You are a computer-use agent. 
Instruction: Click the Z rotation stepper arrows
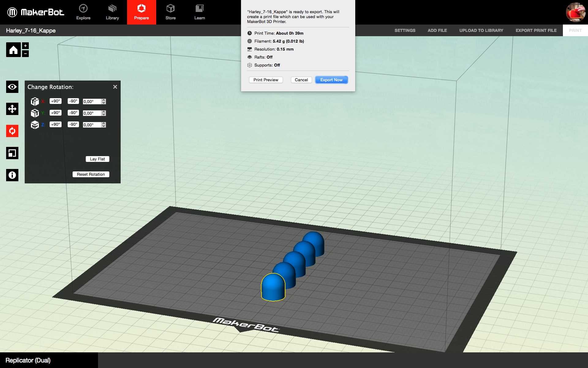point(104,125)
